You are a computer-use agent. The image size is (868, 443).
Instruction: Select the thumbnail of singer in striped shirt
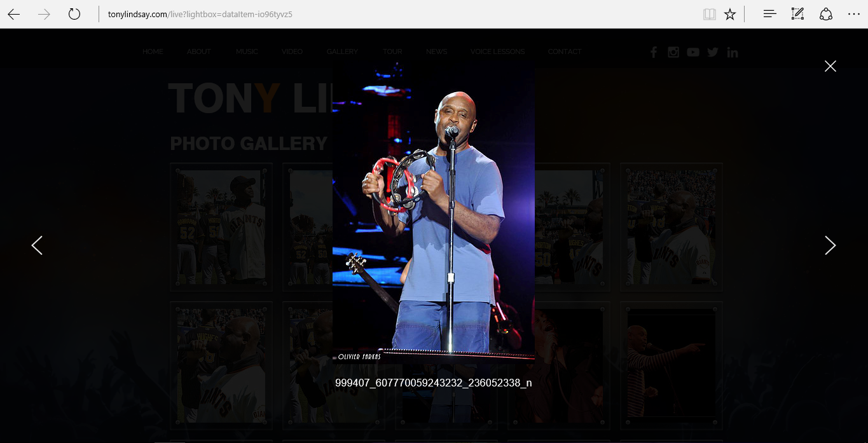[x=672, y=365]
